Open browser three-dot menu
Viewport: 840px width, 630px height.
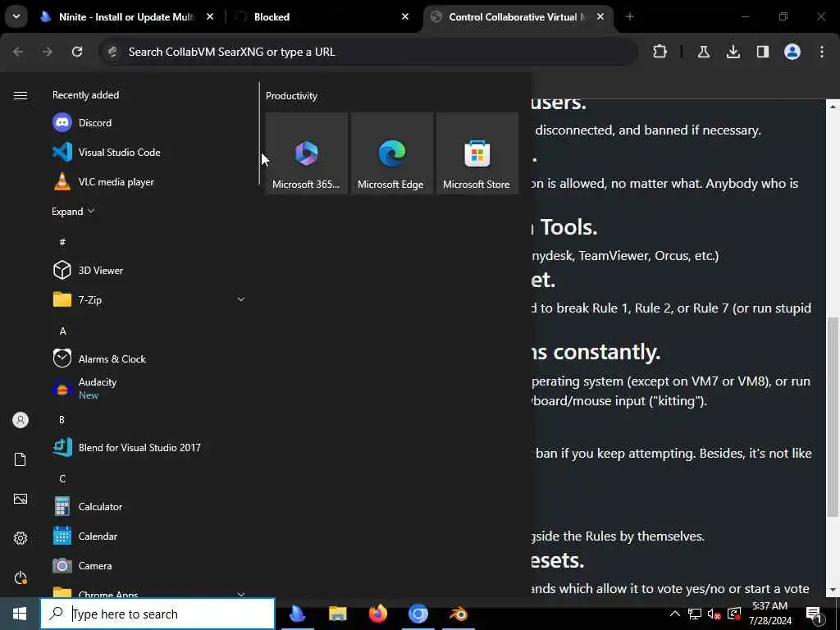point(822,52)
